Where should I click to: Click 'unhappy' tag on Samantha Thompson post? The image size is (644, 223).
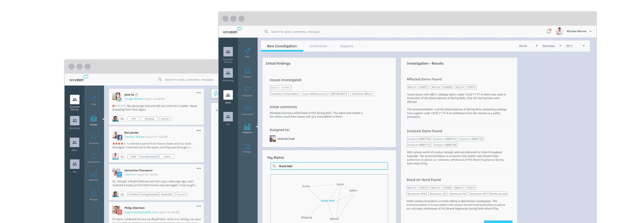click(133, 194)
